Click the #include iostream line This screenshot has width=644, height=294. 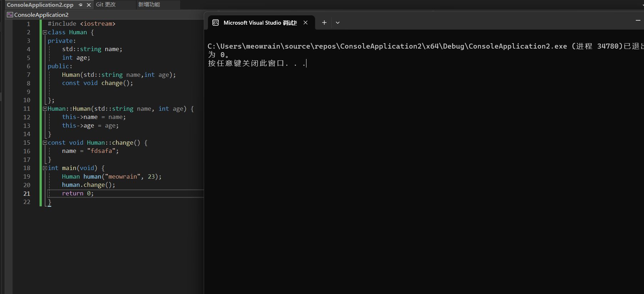(x=81, y=24)
